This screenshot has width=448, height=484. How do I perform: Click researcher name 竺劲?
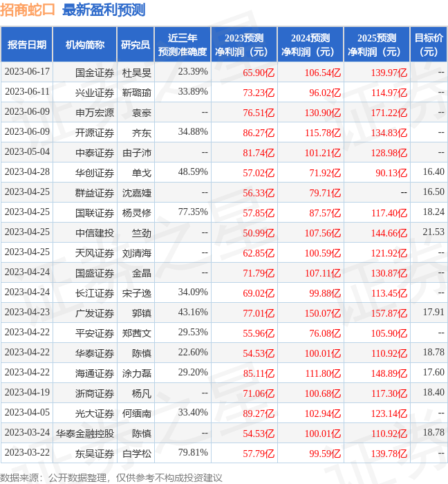point(142,234)
